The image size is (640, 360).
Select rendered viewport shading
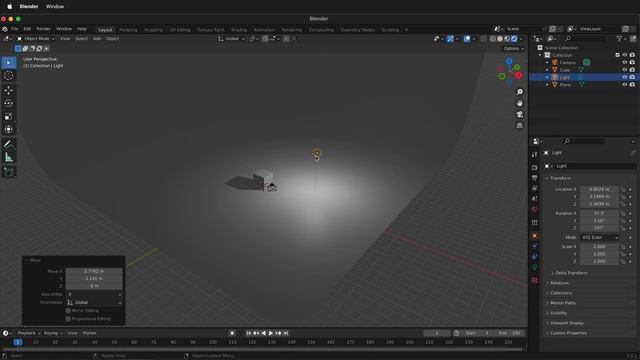pos(514,39)
